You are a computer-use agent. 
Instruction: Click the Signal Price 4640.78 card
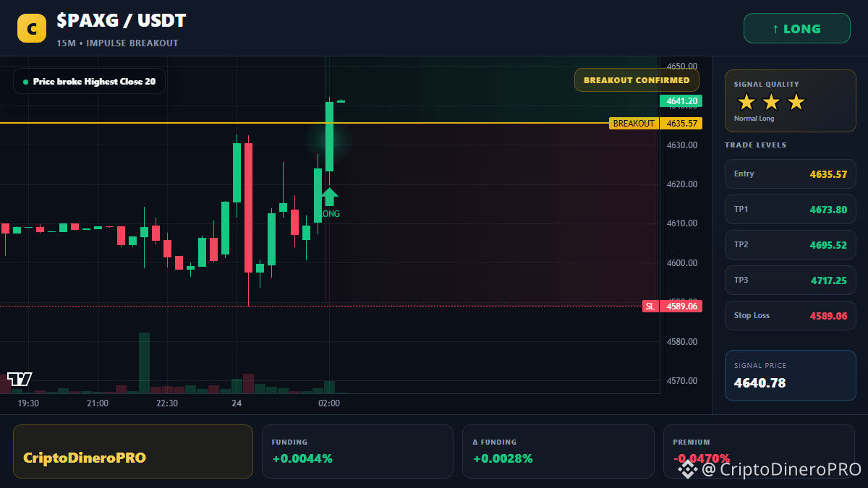tap(791, 375)
